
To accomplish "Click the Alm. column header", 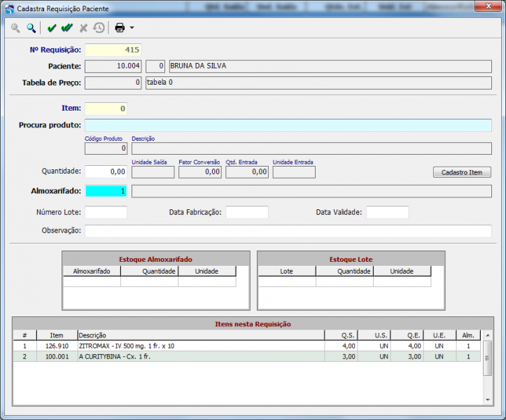I will tap(468, 335).
